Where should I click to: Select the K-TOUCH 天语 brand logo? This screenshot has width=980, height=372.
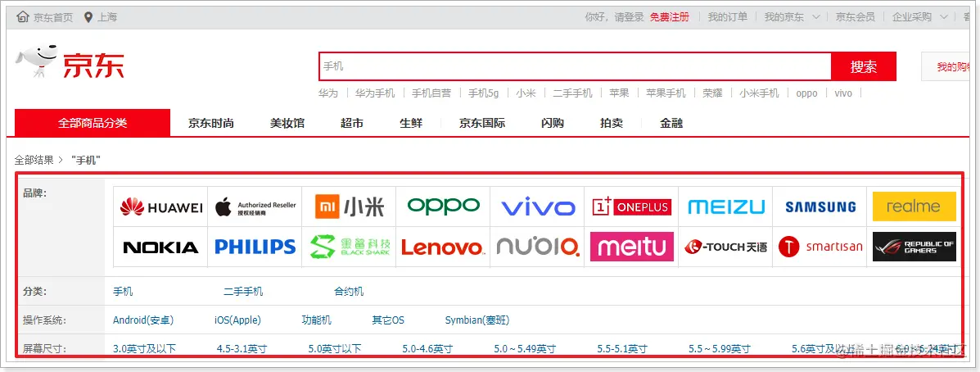point(725,247)
